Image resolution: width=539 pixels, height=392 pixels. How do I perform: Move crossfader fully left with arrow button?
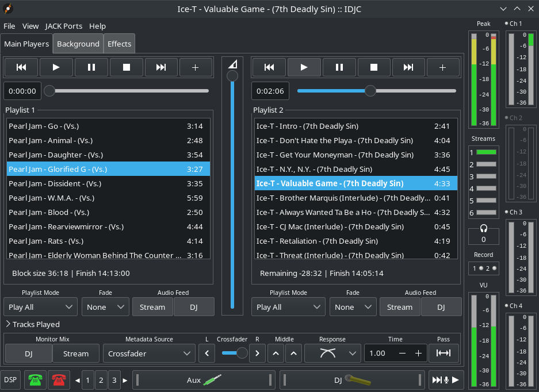tap(207, 353)
